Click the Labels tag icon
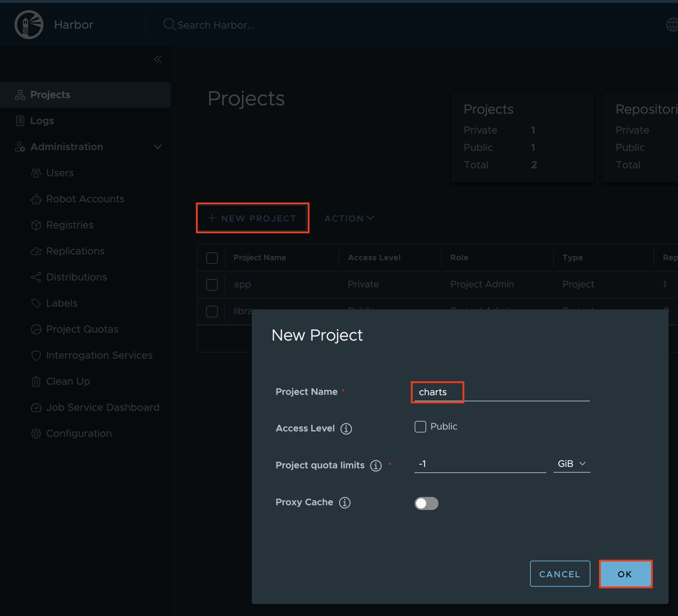Viewport: 678px width, 616px height. coord(36,303)
